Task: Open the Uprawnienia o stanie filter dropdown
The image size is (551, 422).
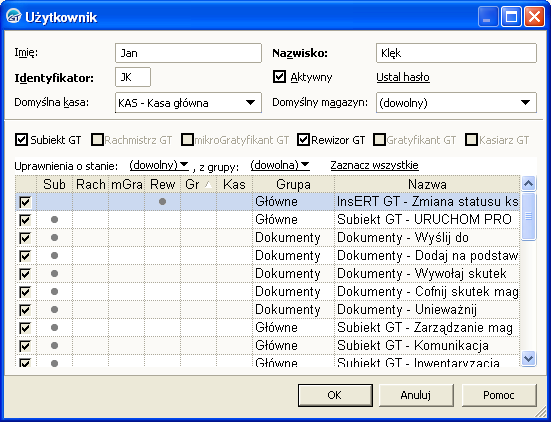Action: [x=159, y=165]
